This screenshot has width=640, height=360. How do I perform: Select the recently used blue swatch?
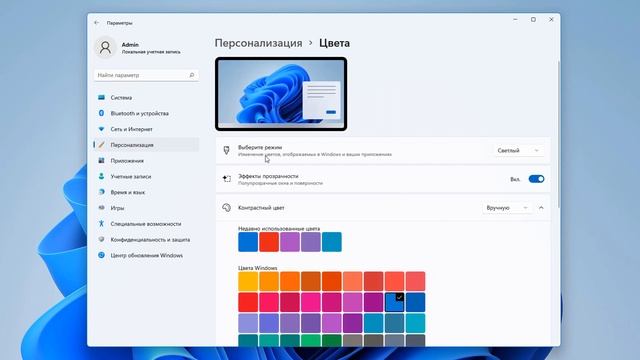tap(248, 242)
